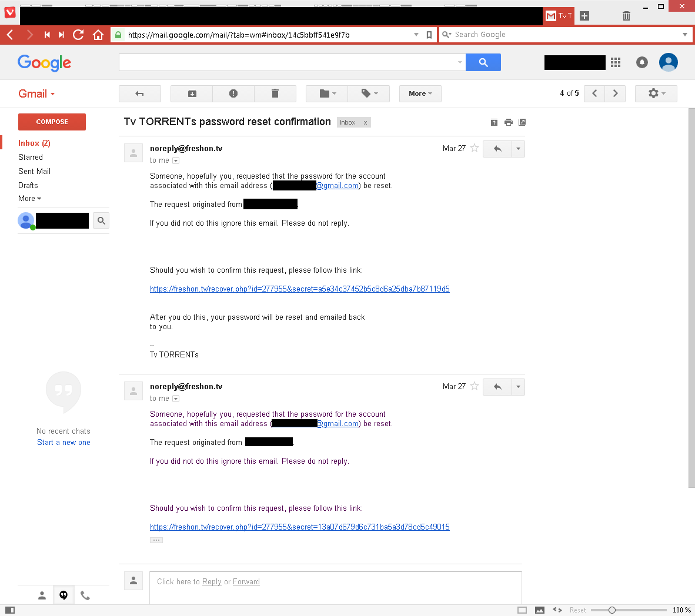Open the Gmail product dropdown
Image resolution: width=695 pixels, height=616 pixels.
pos(36,94)
